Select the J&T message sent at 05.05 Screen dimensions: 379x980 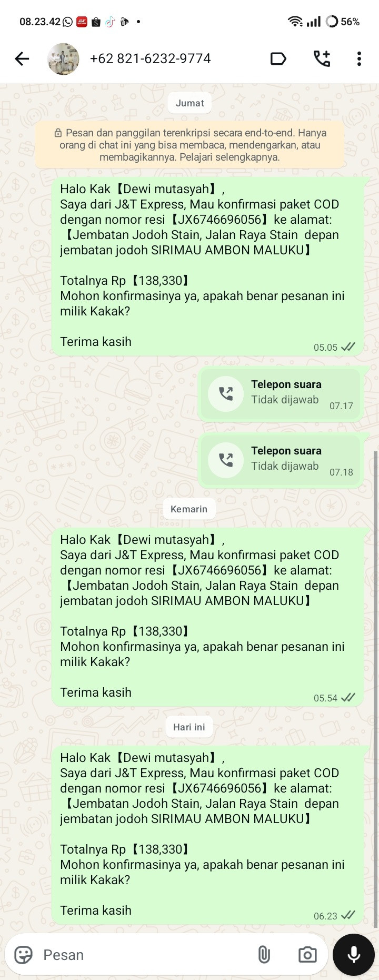coord(208,266)
